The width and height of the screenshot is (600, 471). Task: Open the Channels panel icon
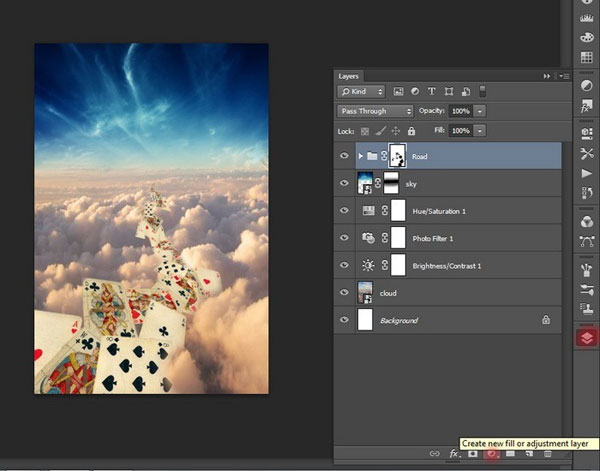click(x=587, y=222)
